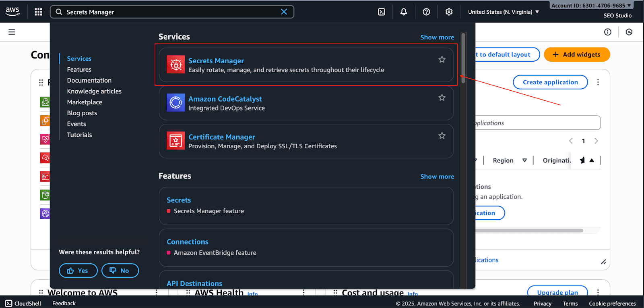Click the applications search field
The height and width of the screenshot is (308, 644).
(x=538, y=123)
